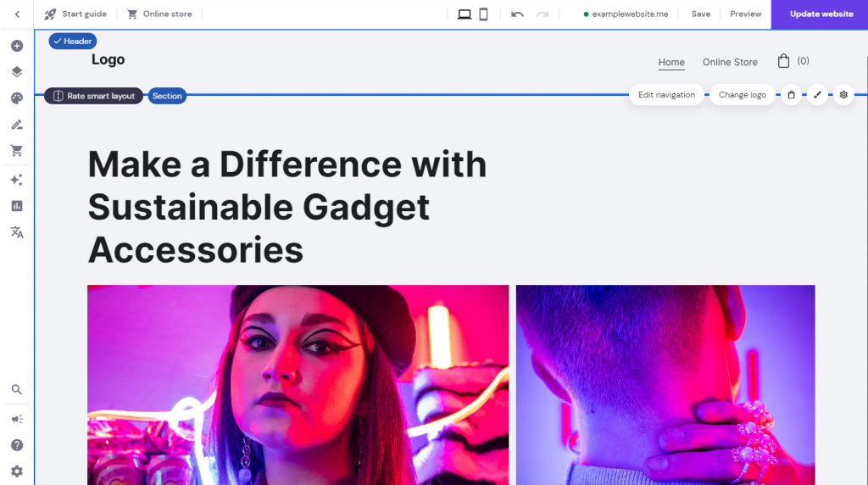The width and height of the screenshot is (868, 485).
Task: Open the store cart icon in sidebar
Action: [x=17, y=151]
